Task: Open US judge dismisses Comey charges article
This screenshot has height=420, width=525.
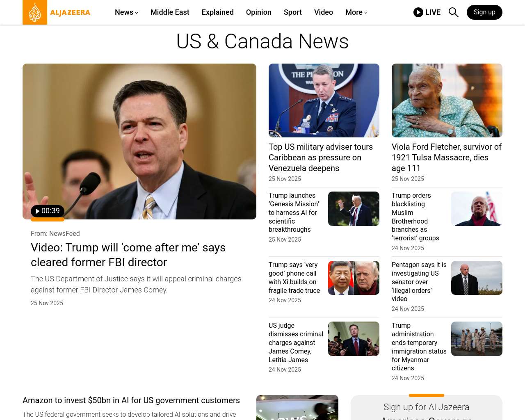Action: [x=296, y=342]
